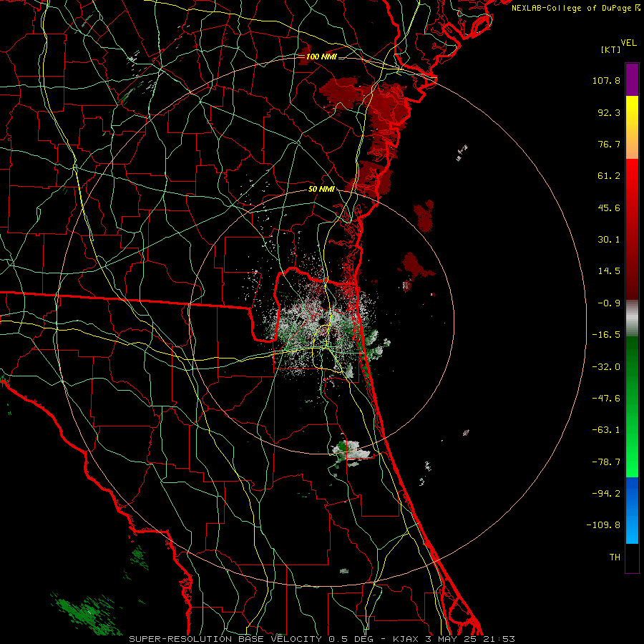Click the 50 NMI range ring label

tap(321, 190)
